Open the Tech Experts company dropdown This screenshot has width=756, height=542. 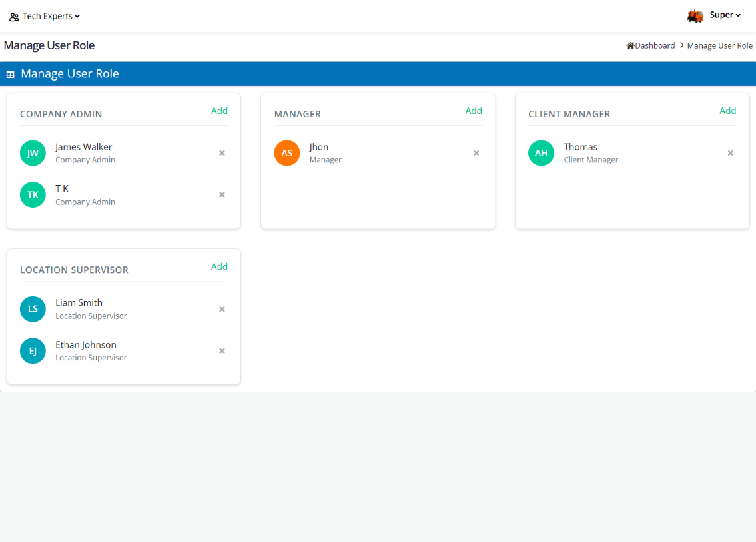pos(45,16)
